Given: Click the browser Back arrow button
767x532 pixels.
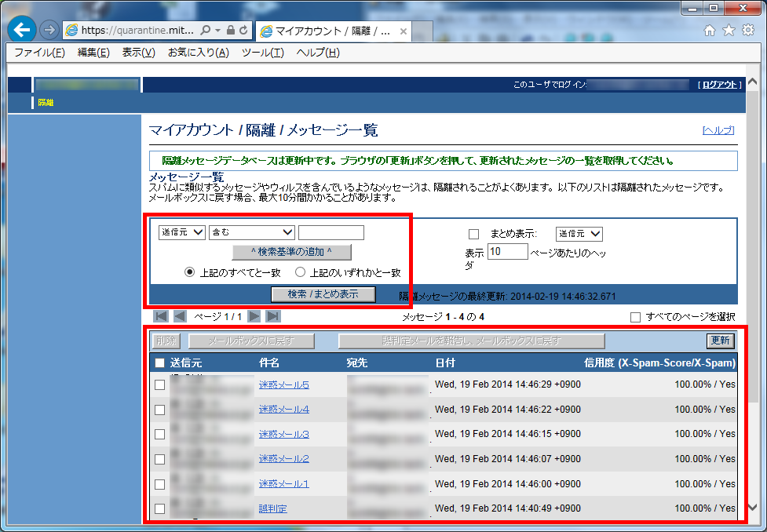Looking at the screenshot, I should click(21, 30).
